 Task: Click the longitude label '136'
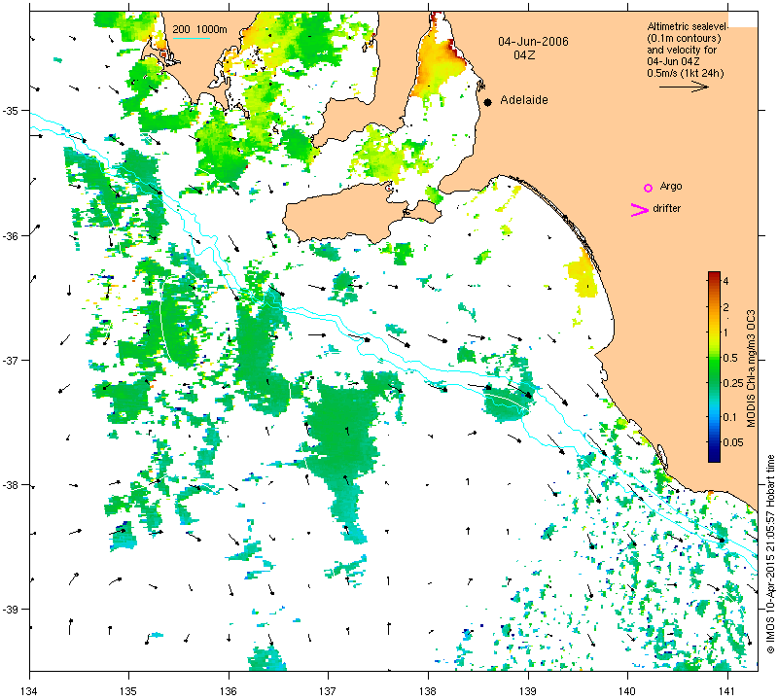point(229,690)
